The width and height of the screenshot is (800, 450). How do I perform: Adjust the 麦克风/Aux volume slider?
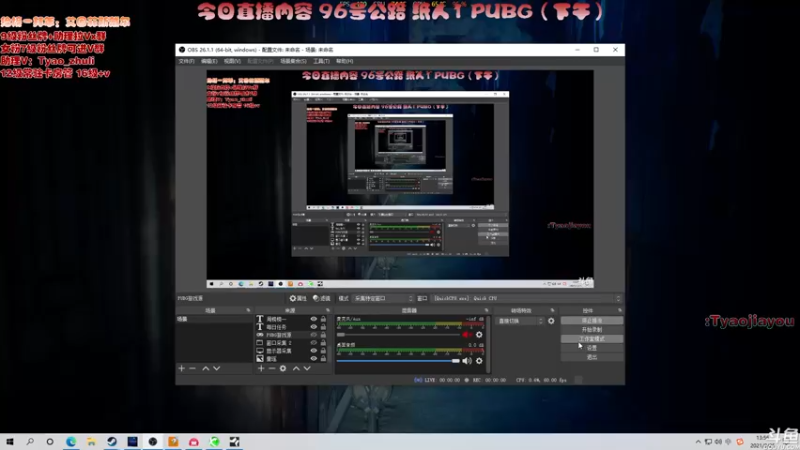(x=398, y=335)
